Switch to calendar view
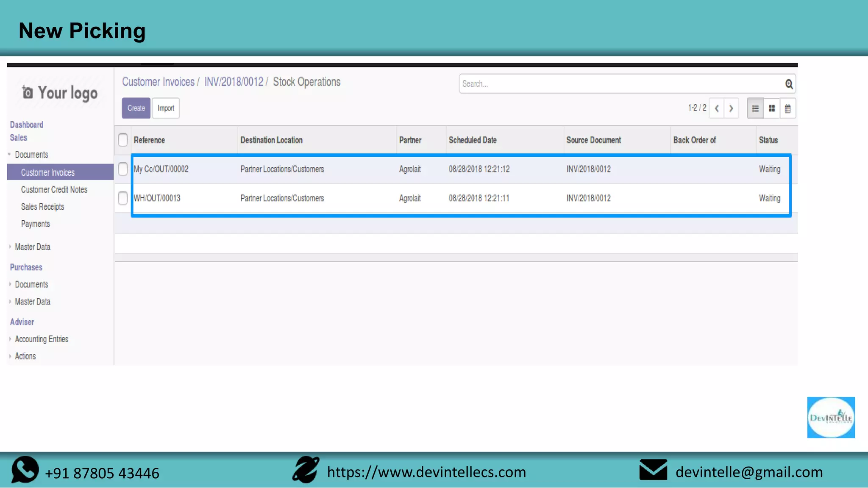The width and height of the screenshot is (868, 488). [x=787, y=108]
